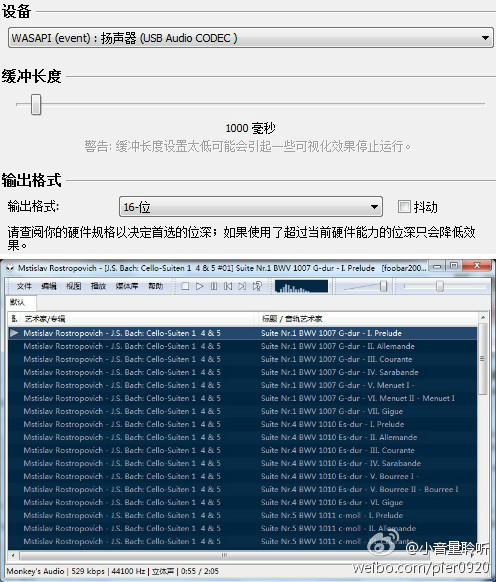Click the playlist scrollbar up arrow
The height and width of the screenshot is (582, 496).
point(483,317)
